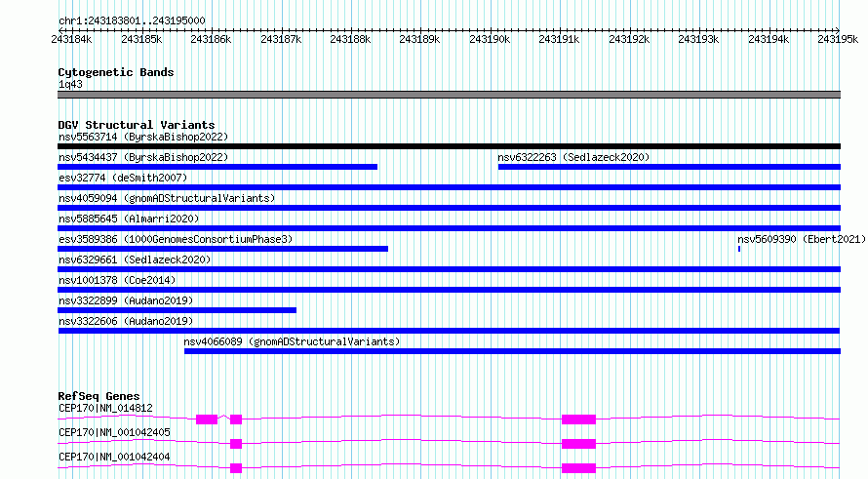Select the small exon of NM_001042405
Image resolution: width=868 pixels, height=479 pixels.
(x=236, y=444)
